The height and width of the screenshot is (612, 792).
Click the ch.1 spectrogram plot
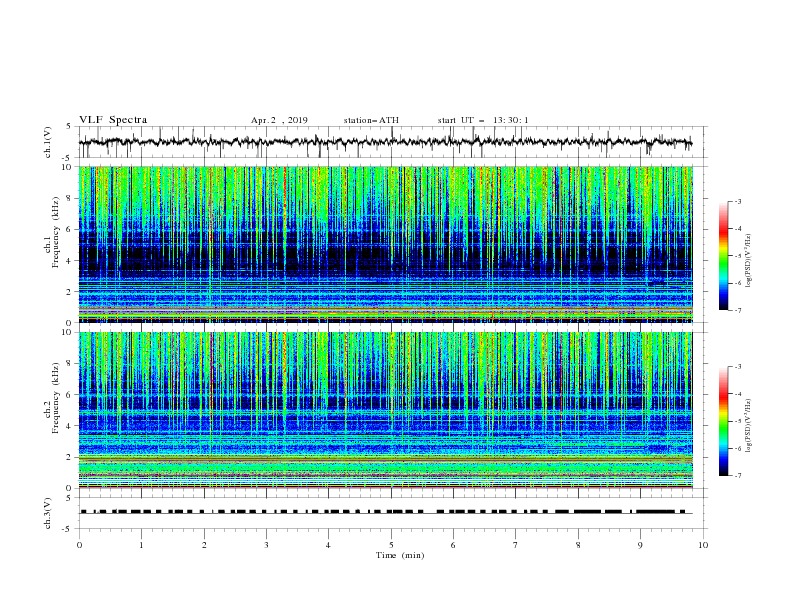click(x=386, y=244)
